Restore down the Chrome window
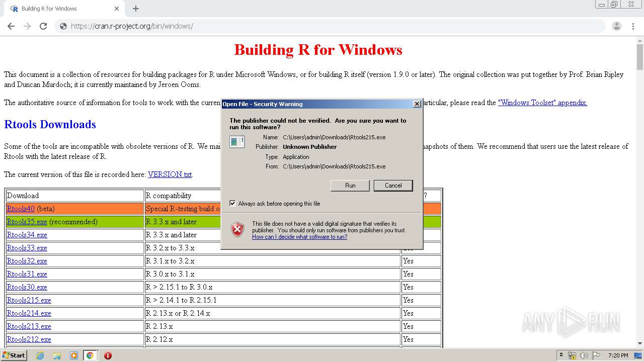This screenshot has width=644, height=362. [x=614, y=4]
